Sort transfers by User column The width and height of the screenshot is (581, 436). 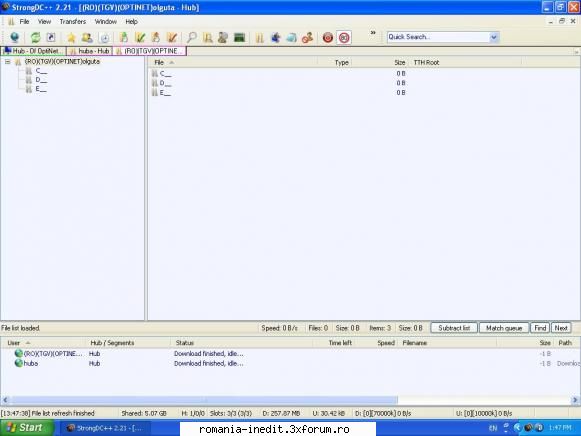pos(44,343)
